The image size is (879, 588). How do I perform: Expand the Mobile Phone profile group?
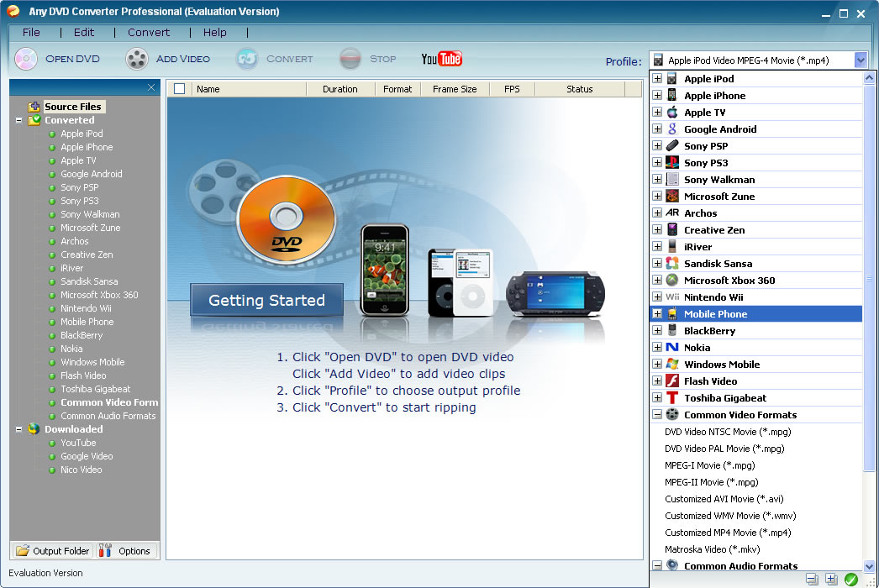[657, 314]
